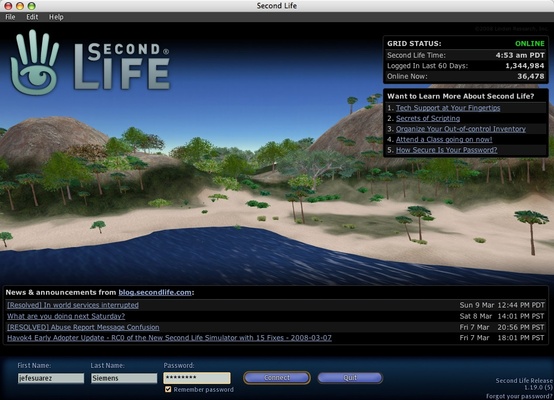Click the Second Life Release version text
This screenshot has width=554, height=400.
(524, 384)
